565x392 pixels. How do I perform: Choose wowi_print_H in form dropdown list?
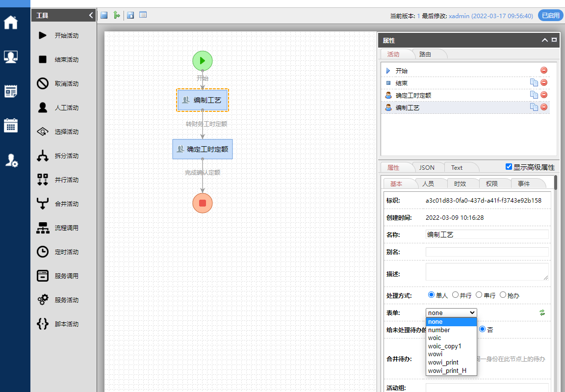(x=451, y=371)
